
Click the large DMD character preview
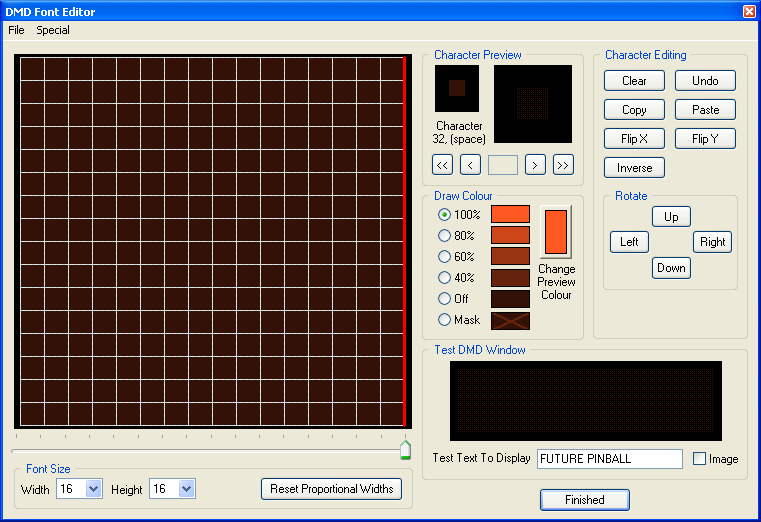click(533, 104)
